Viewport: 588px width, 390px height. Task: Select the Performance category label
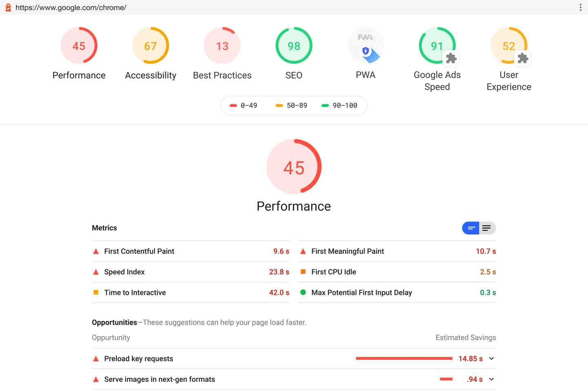pyautogui.click(x=79, y=75)
